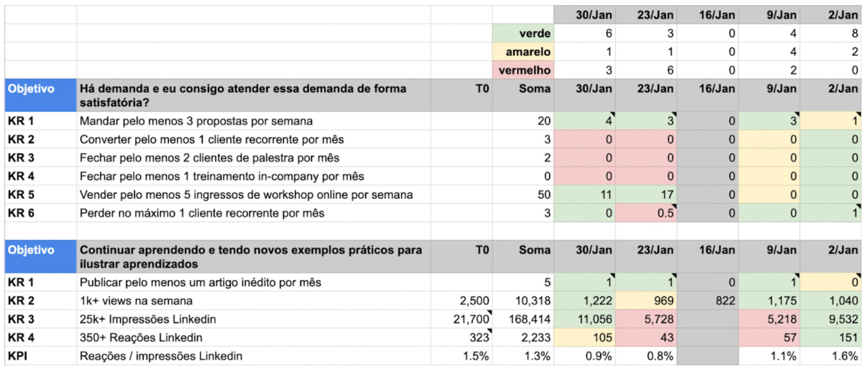Screen dimensions: 868x369
Task: Select the T0 value 21,700 for LinkedIn impressions
Action: tap(462, 319)
